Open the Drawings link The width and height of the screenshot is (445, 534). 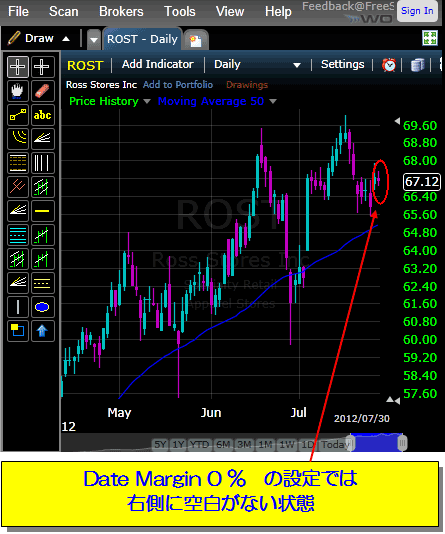coord(247,84)
